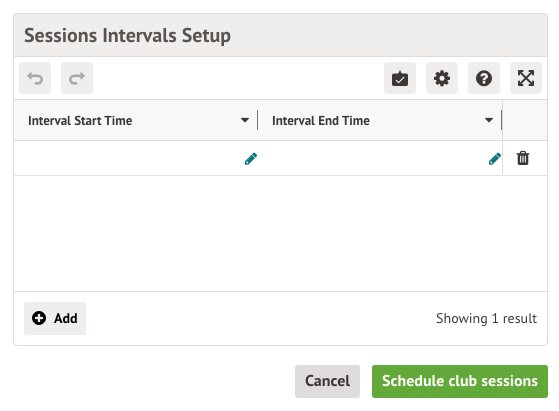Cancel the sessions setup

pyautogui.click(x=327, y=381)
